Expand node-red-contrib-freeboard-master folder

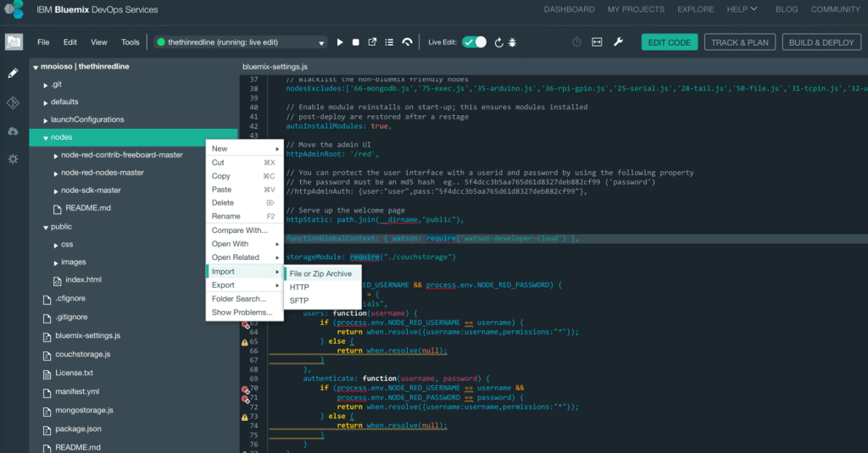(56, 156)
